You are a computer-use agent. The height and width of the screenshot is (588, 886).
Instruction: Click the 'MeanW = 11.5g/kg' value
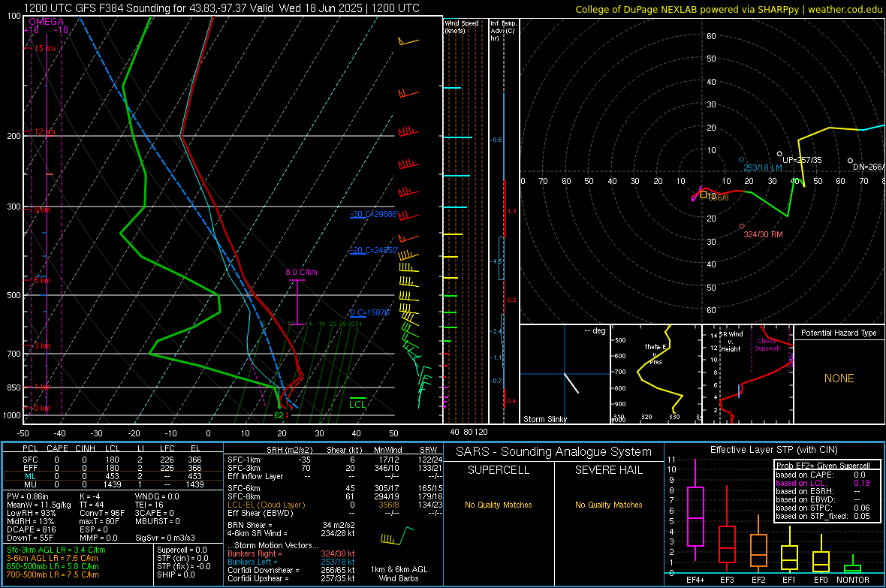[39, 505]
